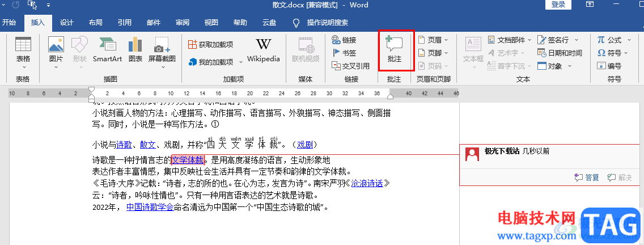Switch to the 审阅 (Review) tab
The width and height of the screenshot is (644, 245).
[x=183, y=23]
